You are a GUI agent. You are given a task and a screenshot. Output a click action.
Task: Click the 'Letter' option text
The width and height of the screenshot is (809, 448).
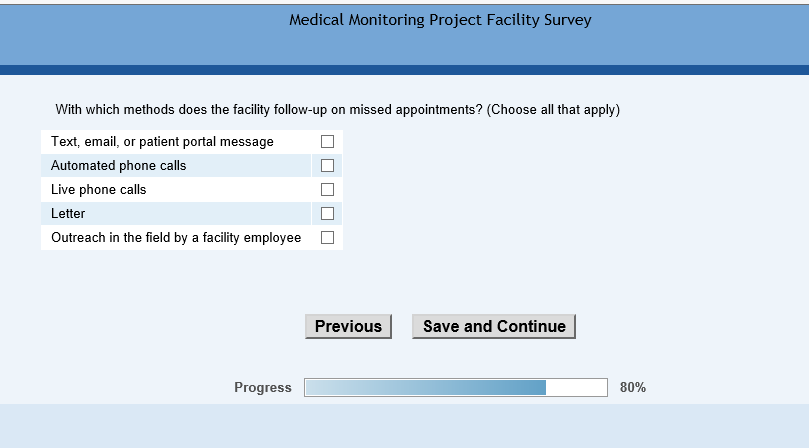pyautogui.click(x=68, y=214)
